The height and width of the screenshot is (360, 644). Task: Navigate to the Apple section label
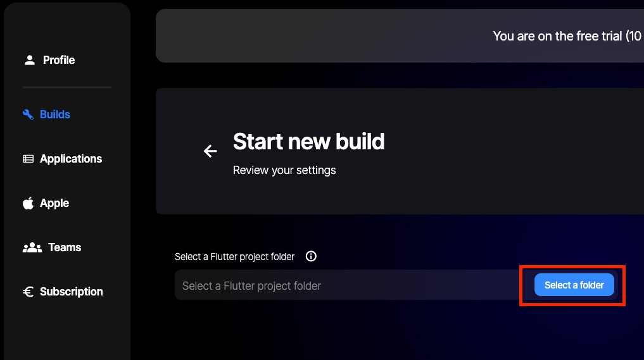point(54,203)
